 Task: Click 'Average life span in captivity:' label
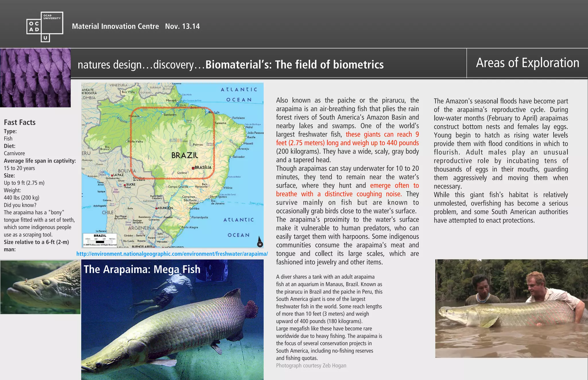coord(40,161)
